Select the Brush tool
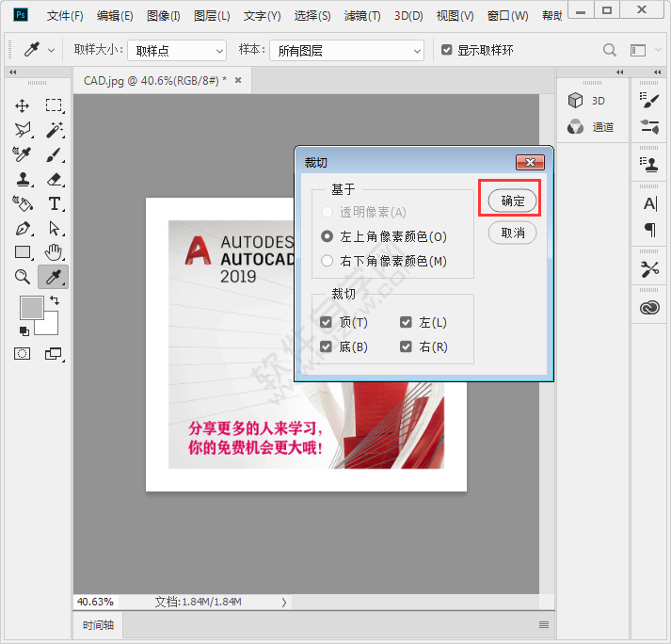671x644 pixels. pyautogui.click(x=55, y=154)
